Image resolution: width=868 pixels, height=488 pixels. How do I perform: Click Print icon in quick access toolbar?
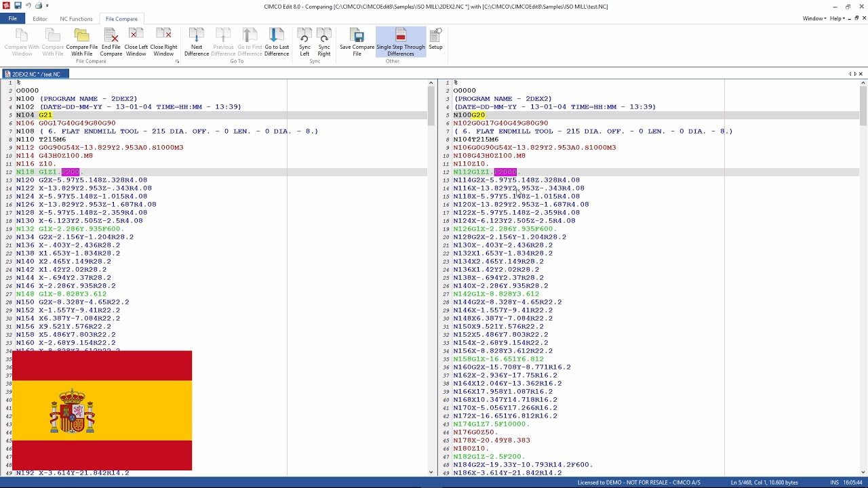(x=39, y=6)
